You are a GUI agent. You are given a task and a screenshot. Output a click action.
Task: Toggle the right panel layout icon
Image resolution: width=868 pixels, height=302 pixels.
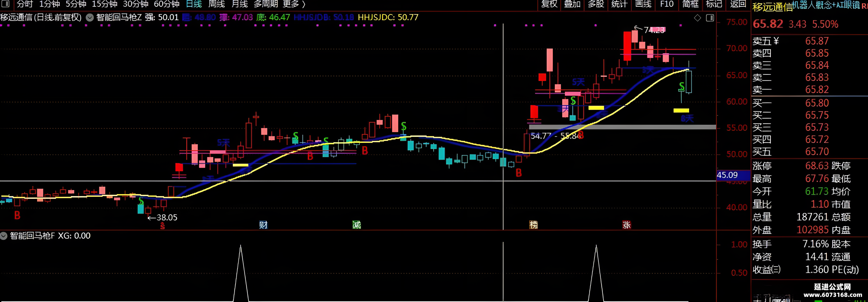click(x=710, y=18)
